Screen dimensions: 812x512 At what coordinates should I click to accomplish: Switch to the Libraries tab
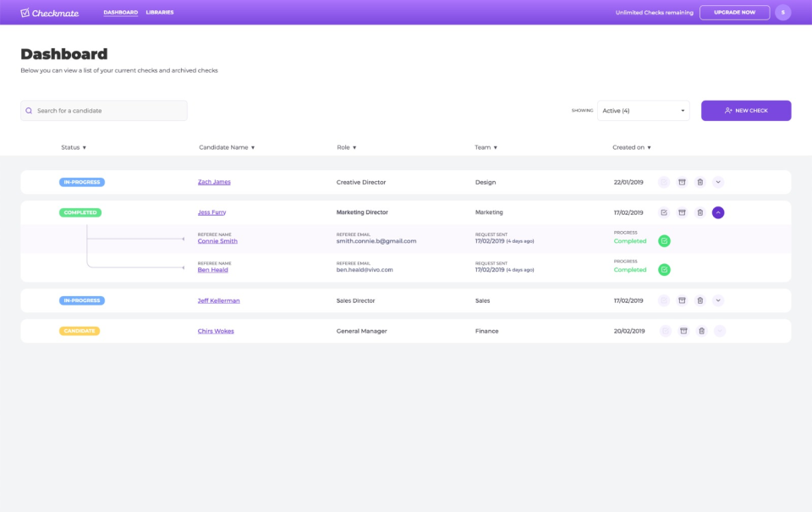160,12
